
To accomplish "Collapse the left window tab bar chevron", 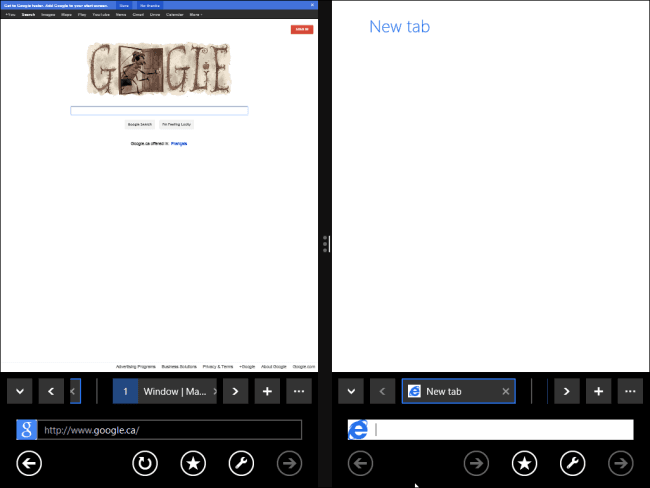I will click(x=19, y=391).
